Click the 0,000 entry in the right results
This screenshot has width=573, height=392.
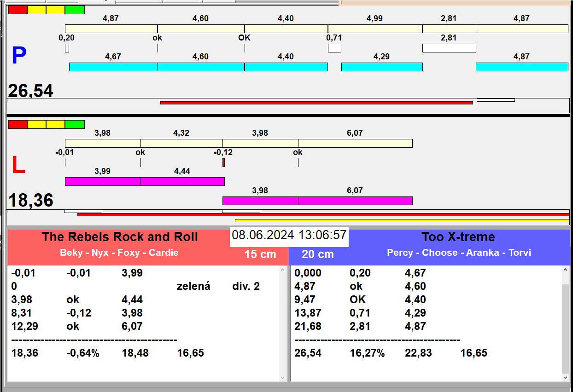tap(308, 273)
